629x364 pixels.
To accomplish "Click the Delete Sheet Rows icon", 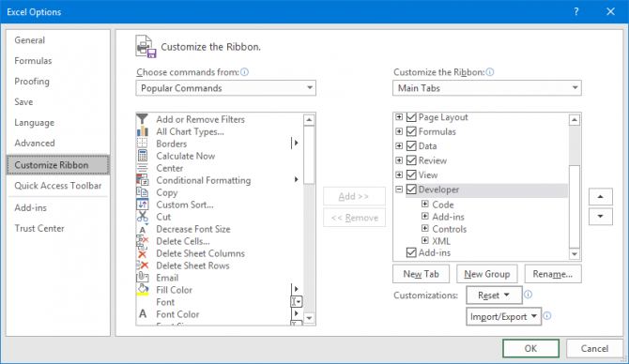I will (143, 265).
